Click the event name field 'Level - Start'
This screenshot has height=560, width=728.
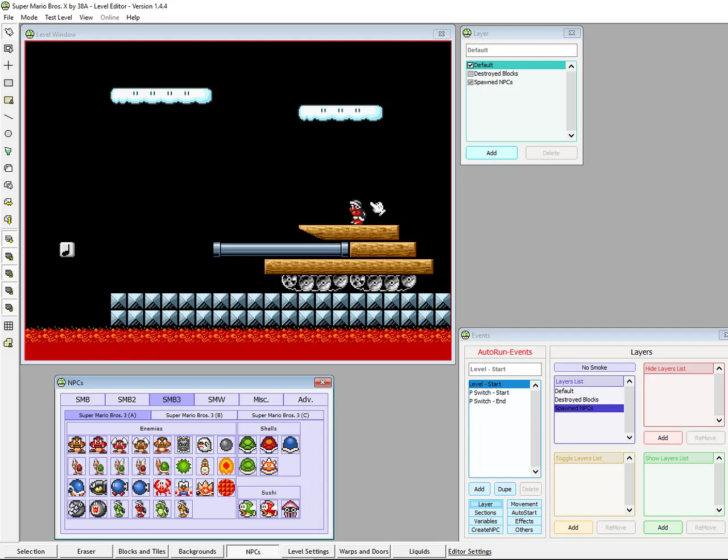tap(505, 369)
